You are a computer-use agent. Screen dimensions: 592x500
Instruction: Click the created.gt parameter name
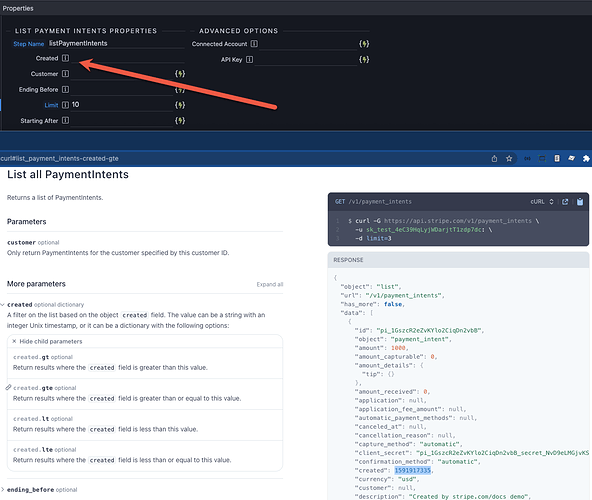point(31,357)
